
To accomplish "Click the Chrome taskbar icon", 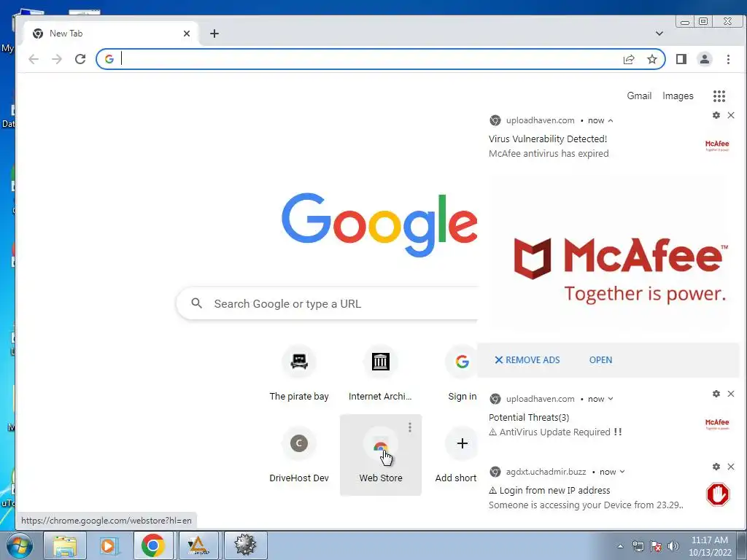I will (x=153, y=545).
